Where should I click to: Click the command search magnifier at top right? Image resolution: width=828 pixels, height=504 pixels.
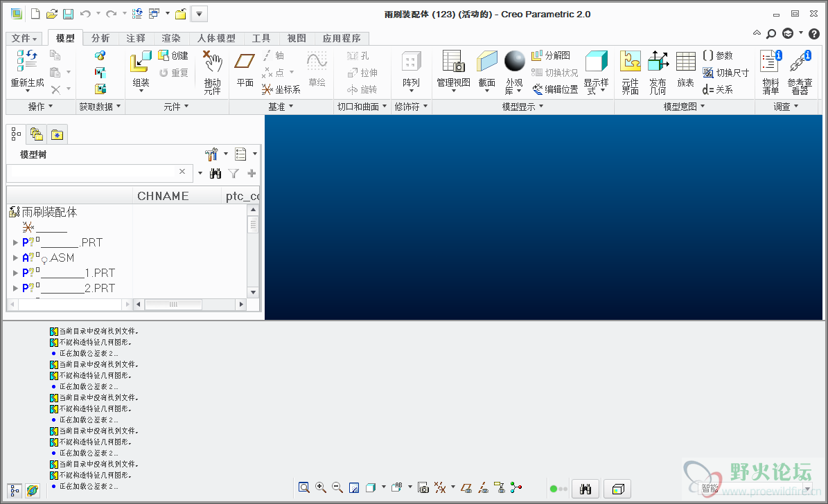[x=771, y=34]
